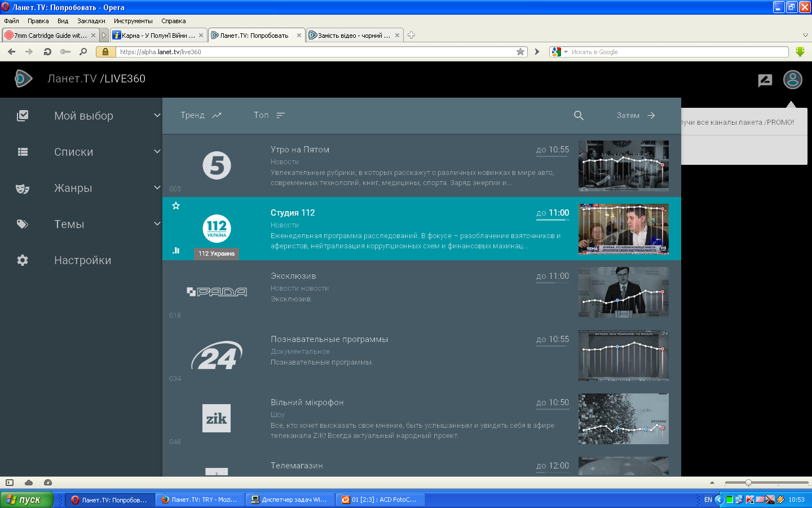
Task: Open the user profile avatar icon
Action: point(792,80)
